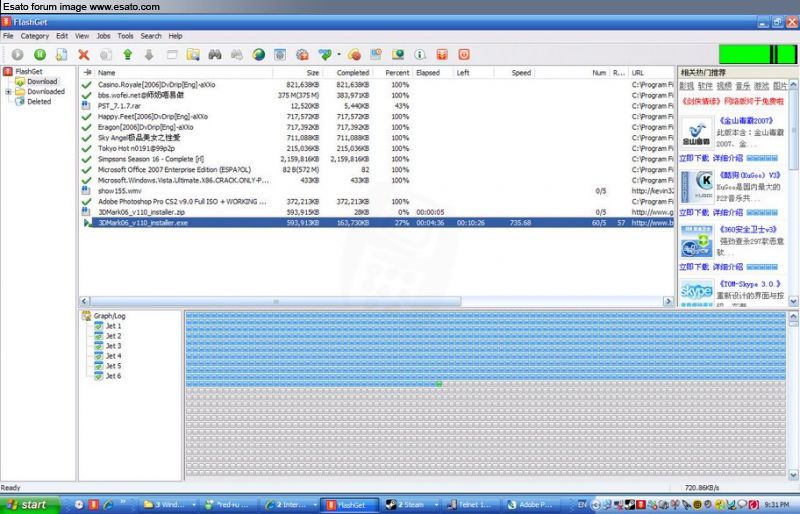This screenshot has width=800, height=514.
Task: Open the Jobs menu
Action: [104, 36]
